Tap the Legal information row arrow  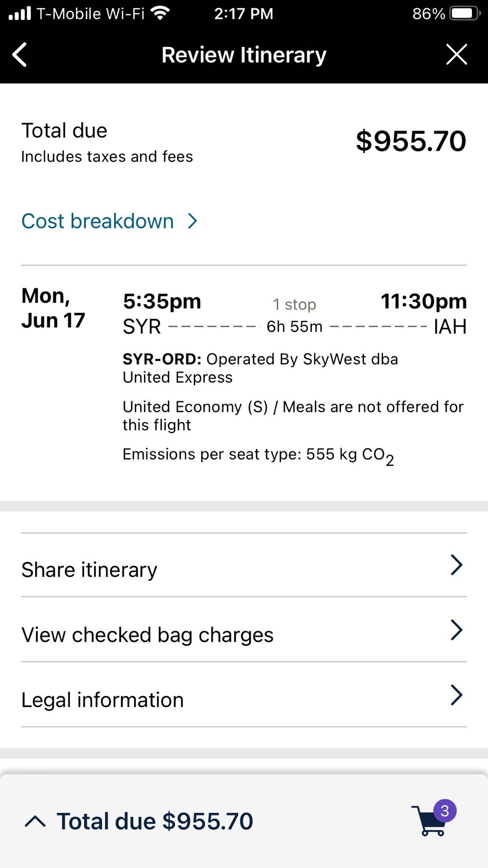tap(456, 695)
